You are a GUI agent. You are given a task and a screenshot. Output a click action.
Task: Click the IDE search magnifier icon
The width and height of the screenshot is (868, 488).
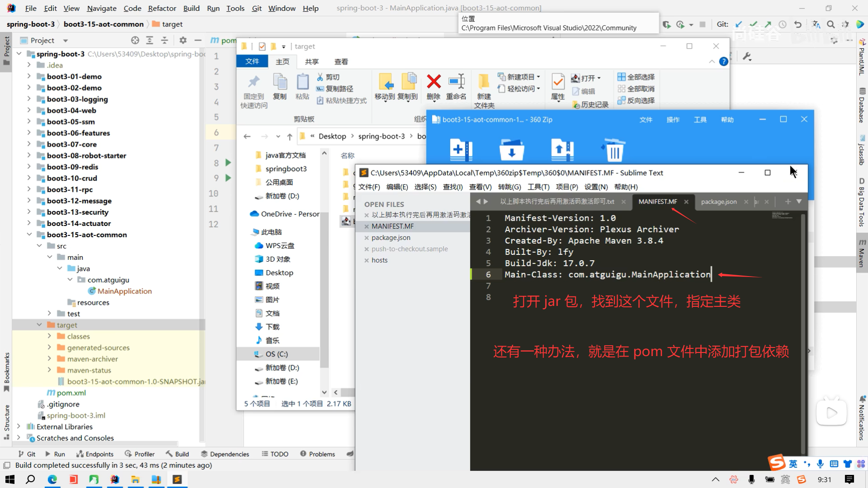[x=830, y=24]
